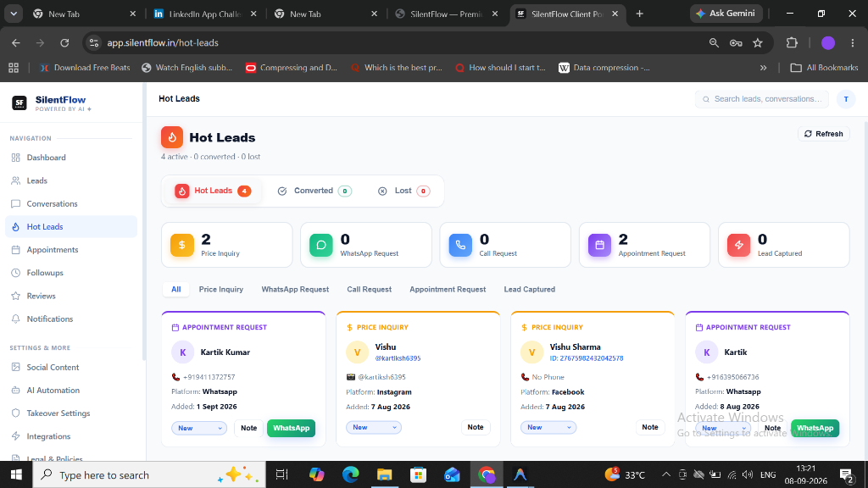Image resolution: width=868 pixels, height=488 pixels.
Task: Open status dropdown on Kartik card
Action: click(x=723, y=428)
